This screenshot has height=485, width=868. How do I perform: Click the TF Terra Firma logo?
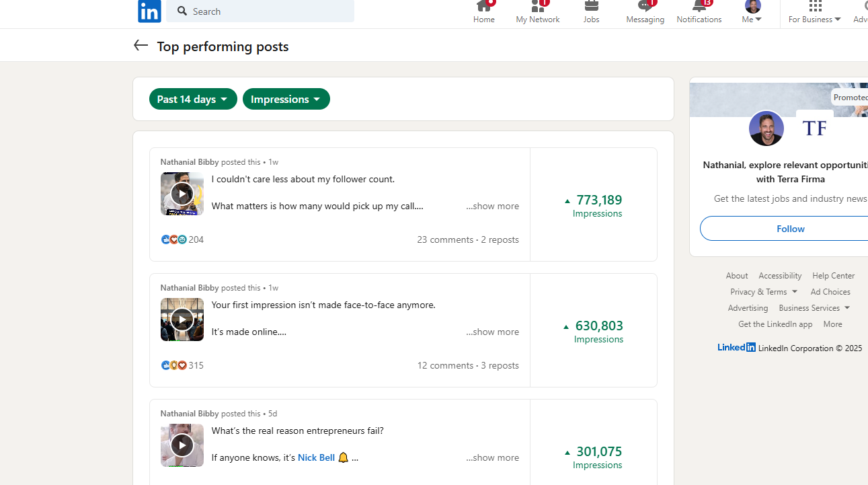coord(815,128)
